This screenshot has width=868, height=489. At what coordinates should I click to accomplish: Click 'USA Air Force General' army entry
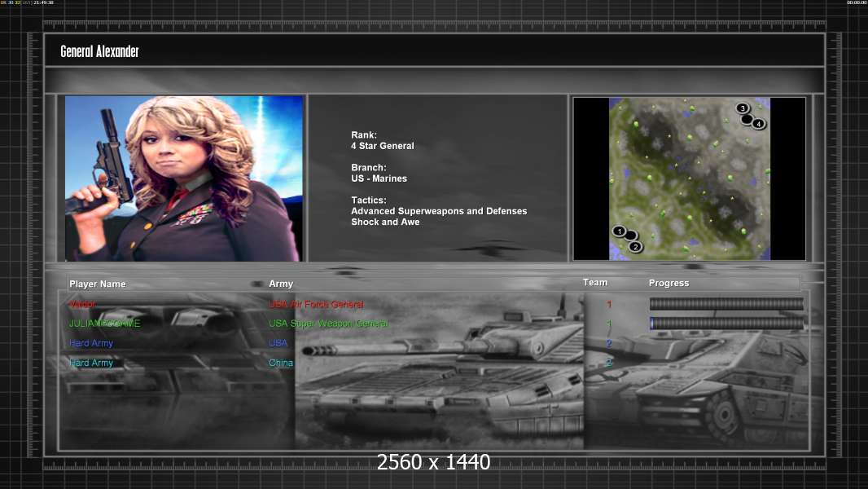[x=316, y=304]
